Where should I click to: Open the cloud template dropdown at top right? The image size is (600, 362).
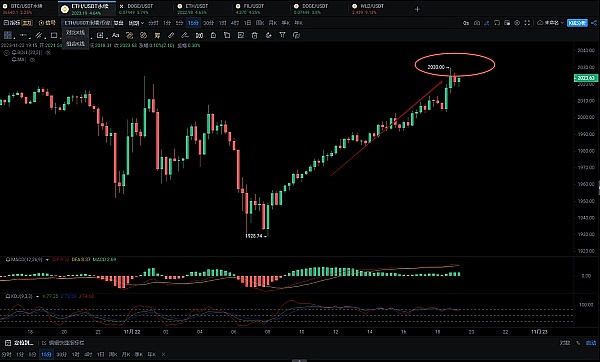click(550, 23)
